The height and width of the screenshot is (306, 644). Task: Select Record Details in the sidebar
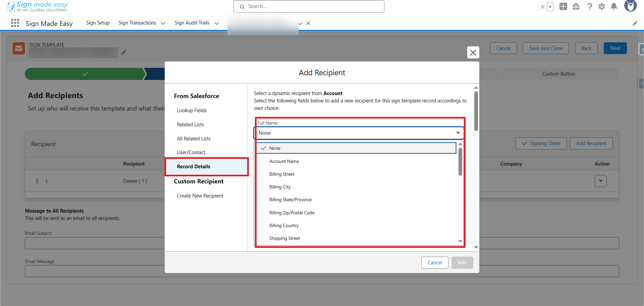pyautogui.click(x=207, y=167)
